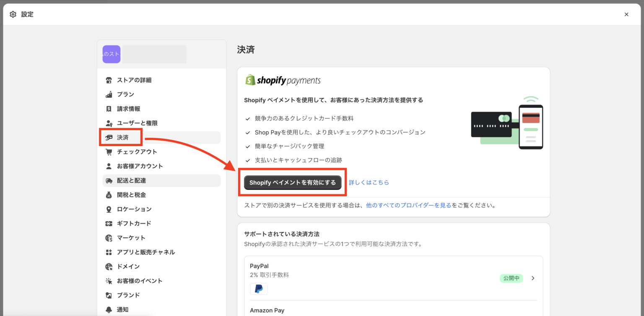The width and height of the screenshot is (644, 316).
Task: Click the PayPal logo icon
Action: coord(259,289)
